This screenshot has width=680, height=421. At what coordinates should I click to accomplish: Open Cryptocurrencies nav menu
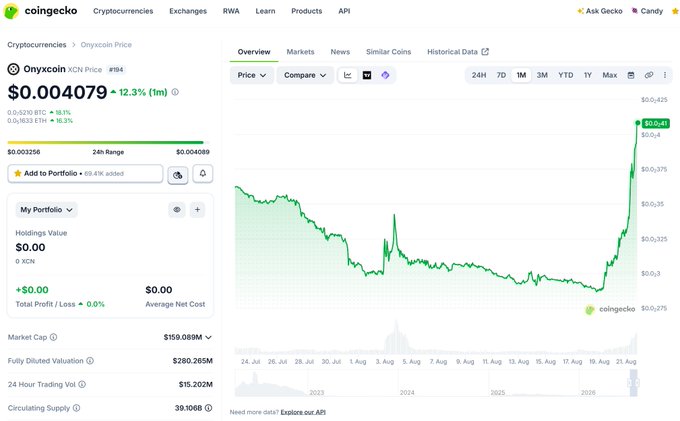pyautogui.click(x=123, y=11)
